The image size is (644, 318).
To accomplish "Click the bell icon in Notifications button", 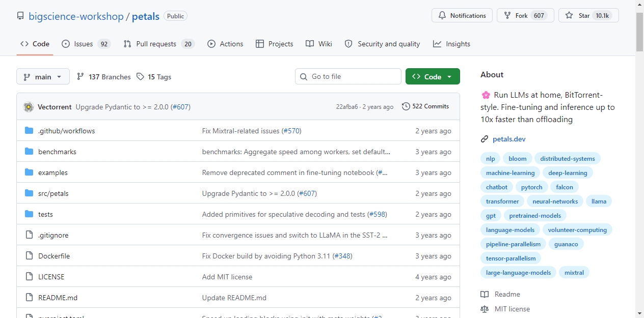I will tap(442, 16).
